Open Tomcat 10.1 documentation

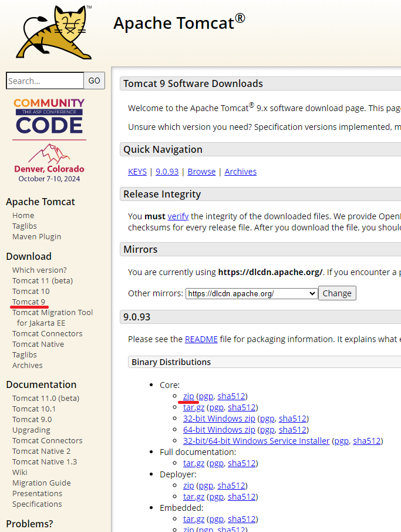click(34, 409)
